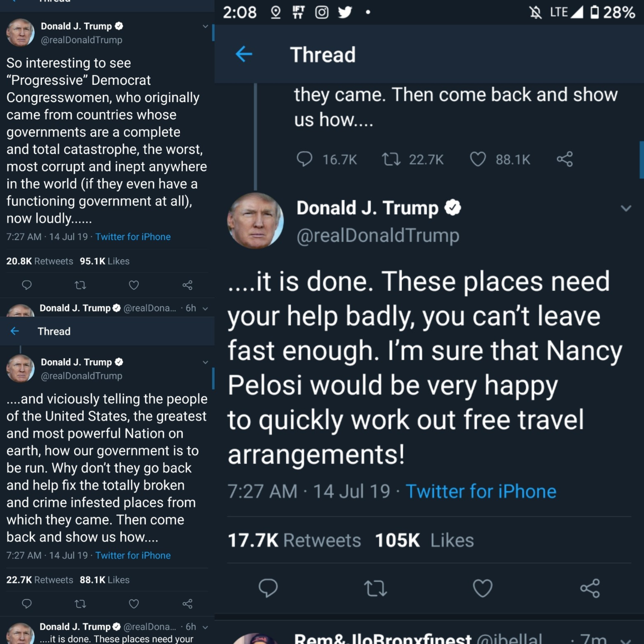
Task: Share the tweet with 105K Likes
Action: coord(590,588)
